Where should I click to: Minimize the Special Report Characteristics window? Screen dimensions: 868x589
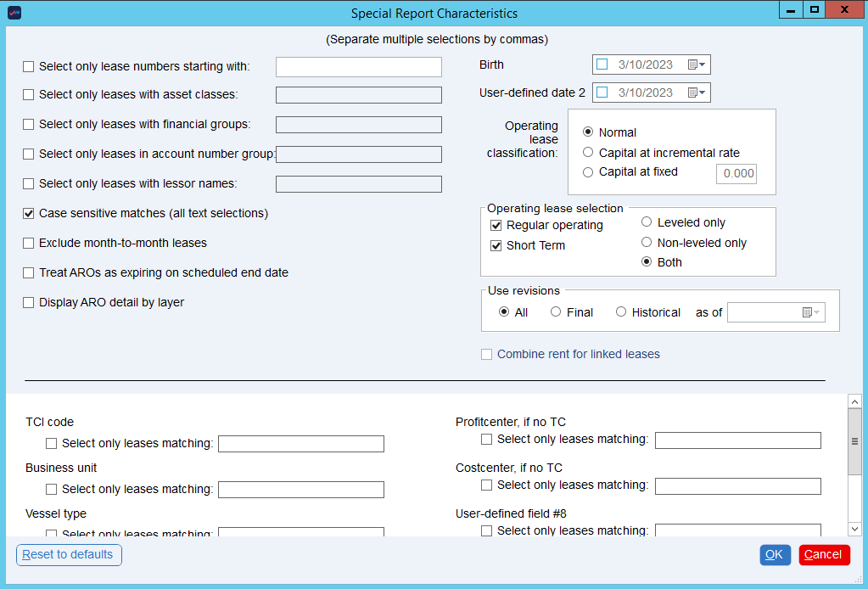point(791,10)
